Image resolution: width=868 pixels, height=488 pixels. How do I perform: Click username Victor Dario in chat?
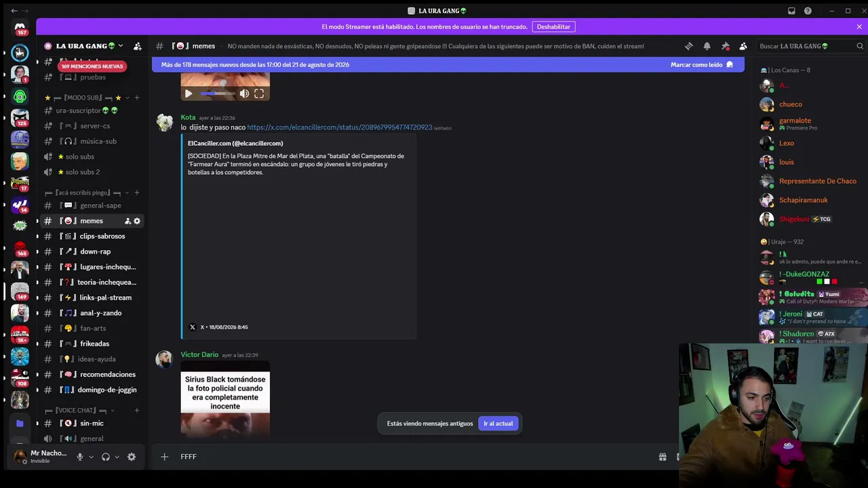(199, 354)
